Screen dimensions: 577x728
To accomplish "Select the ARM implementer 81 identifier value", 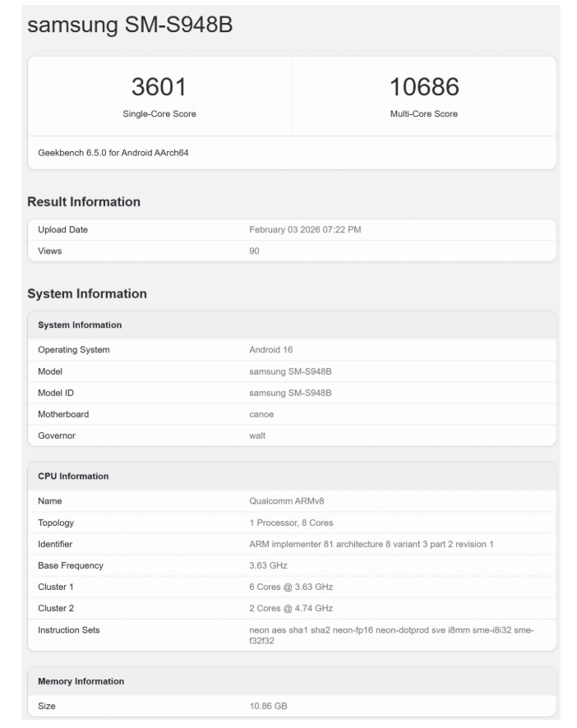I will coord(372,544).
